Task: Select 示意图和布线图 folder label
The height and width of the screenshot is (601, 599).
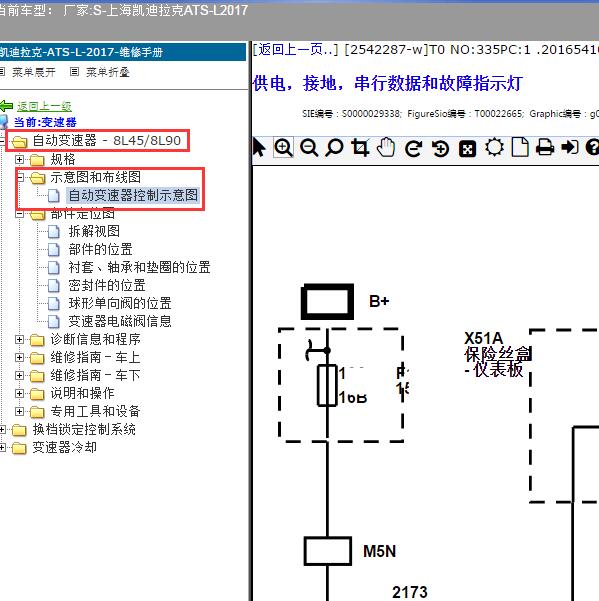Action: [x=95, y=177]
